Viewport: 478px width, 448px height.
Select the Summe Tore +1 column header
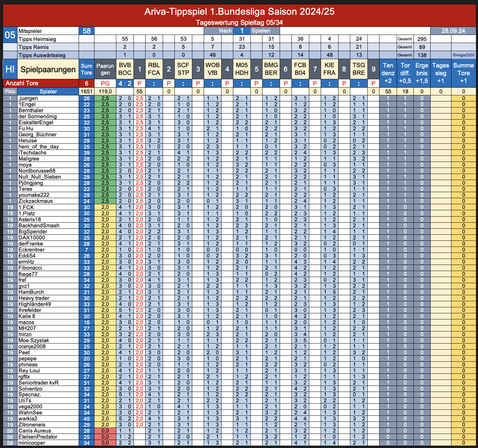pos(464,73)
